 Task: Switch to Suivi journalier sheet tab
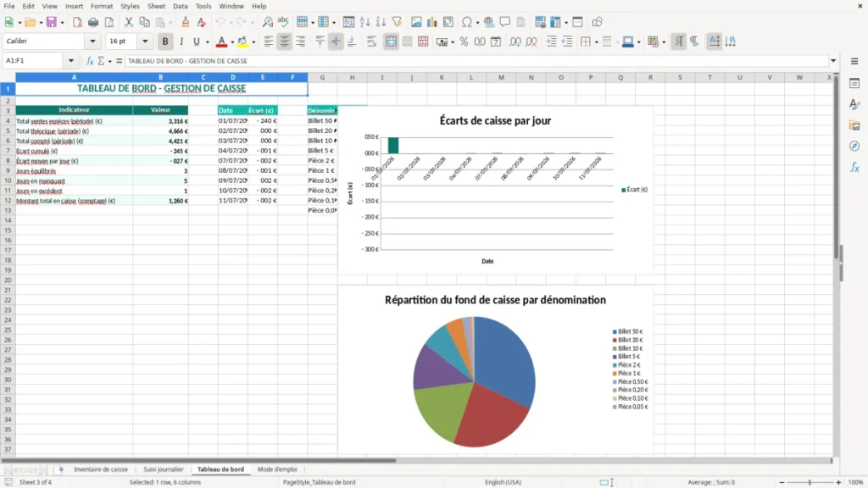tap(164, 469)
